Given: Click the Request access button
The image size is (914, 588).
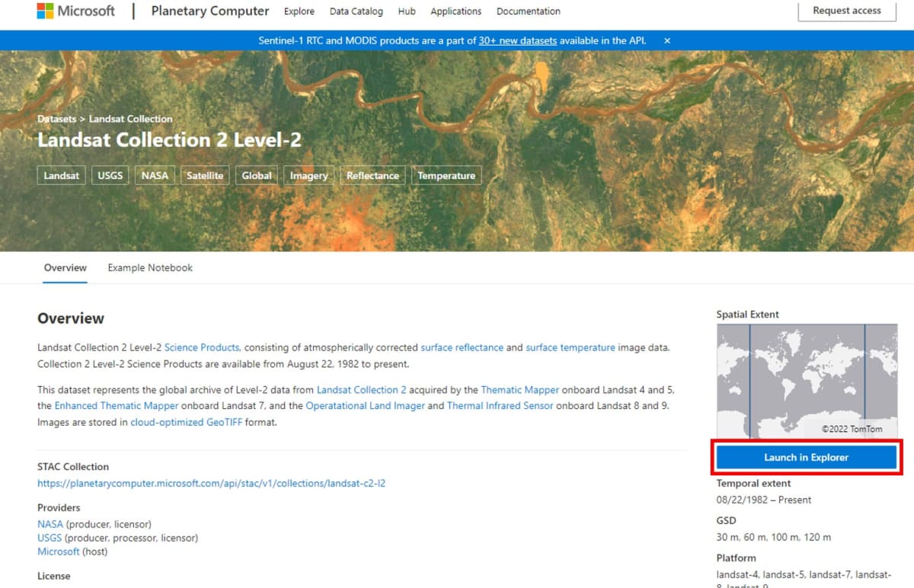Looking at the screenshot, I should pyautogui.click(x=847, y=11).
